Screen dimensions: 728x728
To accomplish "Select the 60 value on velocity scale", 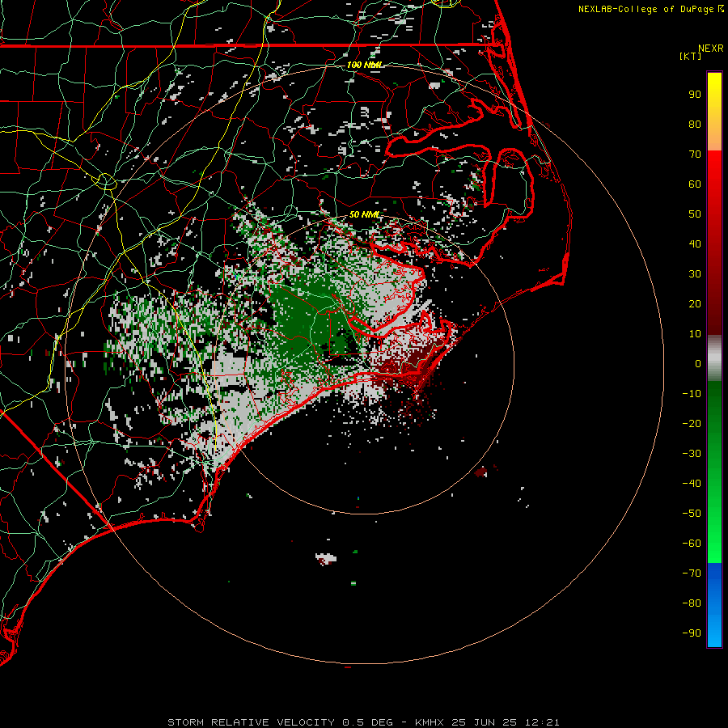I will 695,184.
